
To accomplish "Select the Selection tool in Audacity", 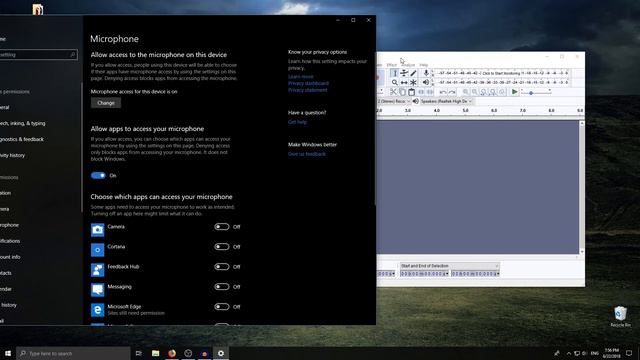I will (x=394, y=73).
